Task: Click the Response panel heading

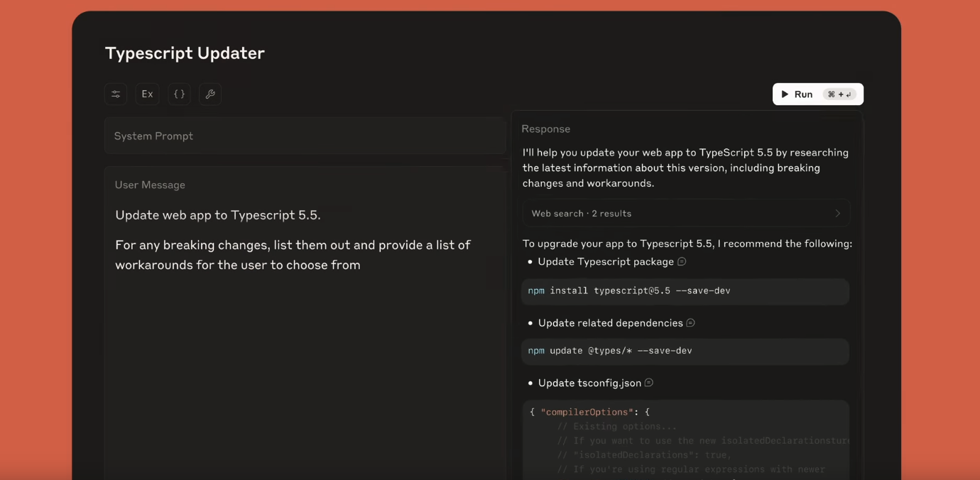Action: pos(545,129)
